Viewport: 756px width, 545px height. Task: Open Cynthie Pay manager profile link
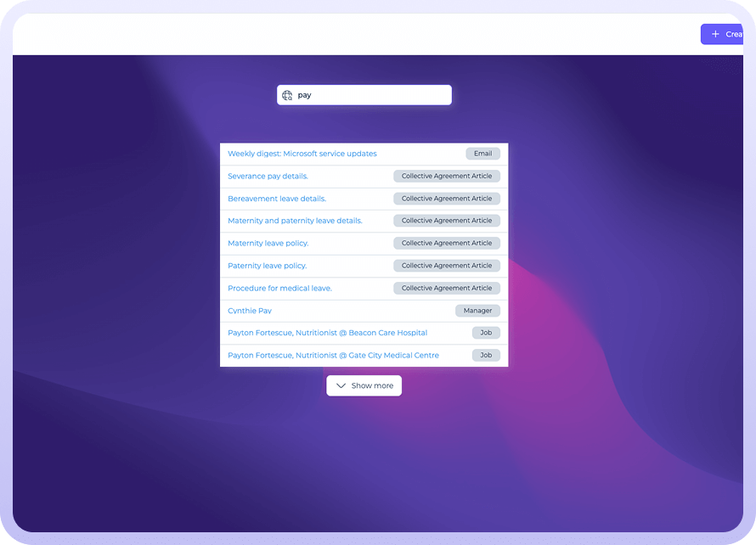click(x=250, y=311)
